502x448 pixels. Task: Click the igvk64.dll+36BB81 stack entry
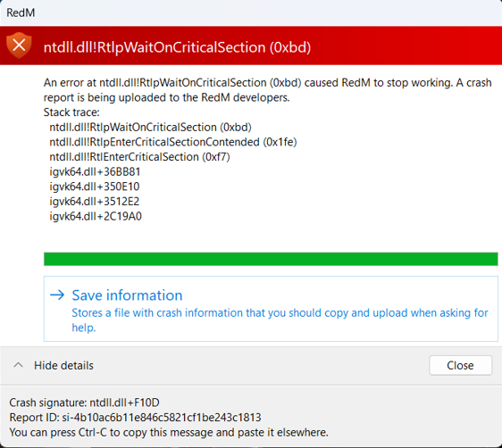[95, 171]
